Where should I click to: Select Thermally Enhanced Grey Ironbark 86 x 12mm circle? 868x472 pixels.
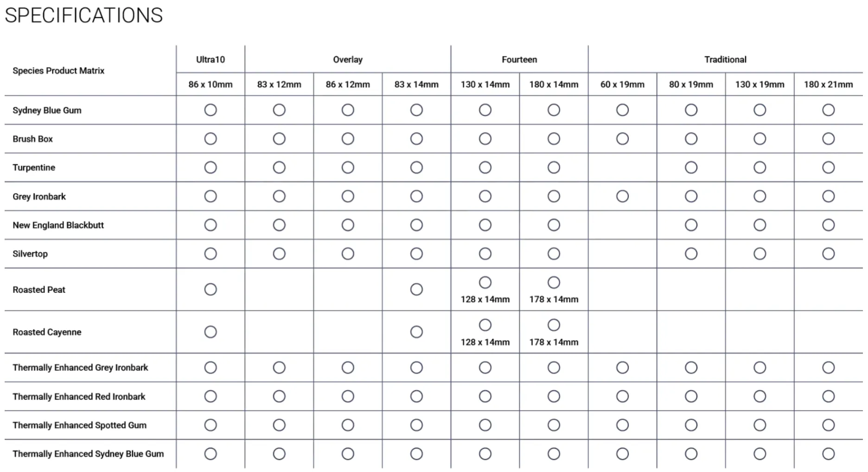pyautogui.click(x=348, y=368)
